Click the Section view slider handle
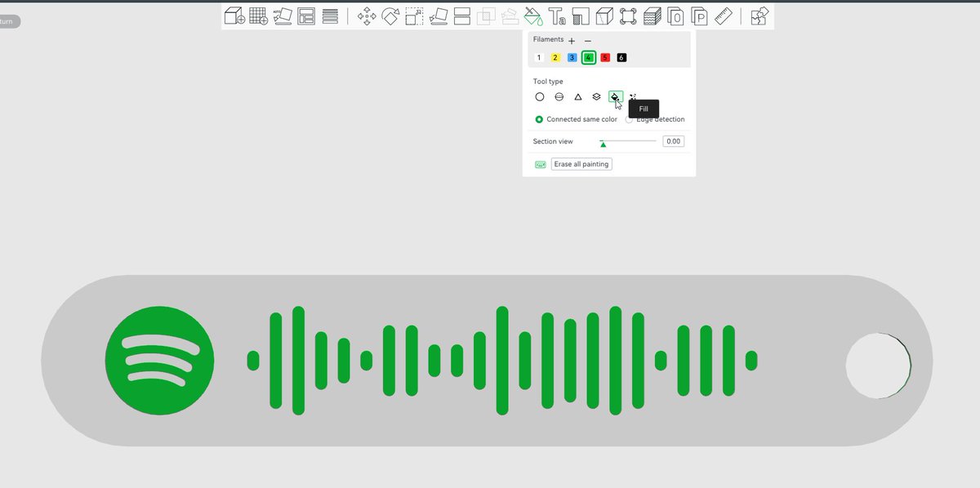Viewport: 980px width, 488px height. 603,144
